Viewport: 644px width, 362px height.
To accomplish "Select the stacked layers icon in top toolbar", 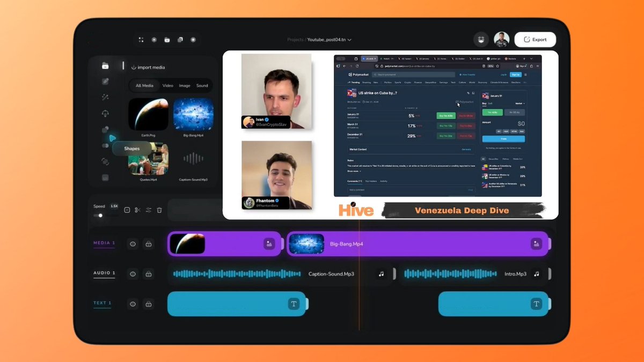I will (180, 40).
